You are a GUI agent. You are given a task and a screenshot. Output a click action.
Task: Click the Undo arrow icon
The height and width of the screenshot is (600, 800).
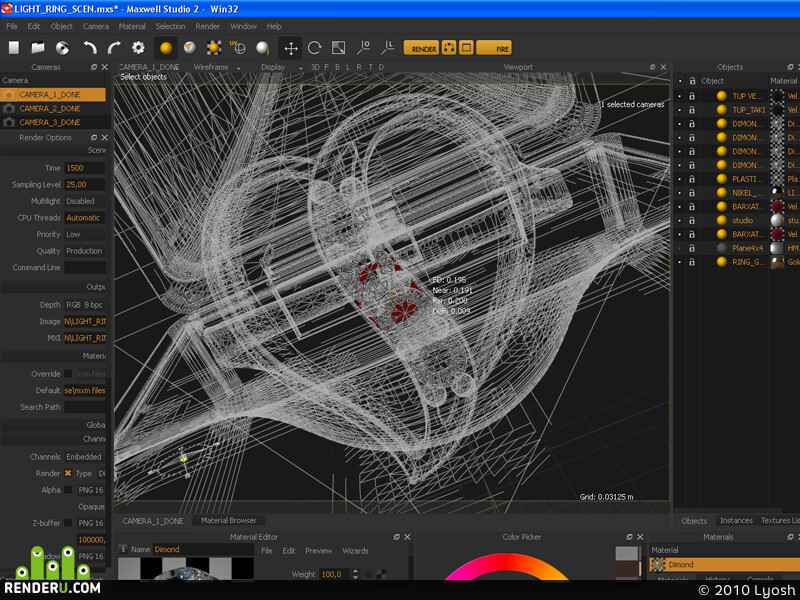coord(90,48)
